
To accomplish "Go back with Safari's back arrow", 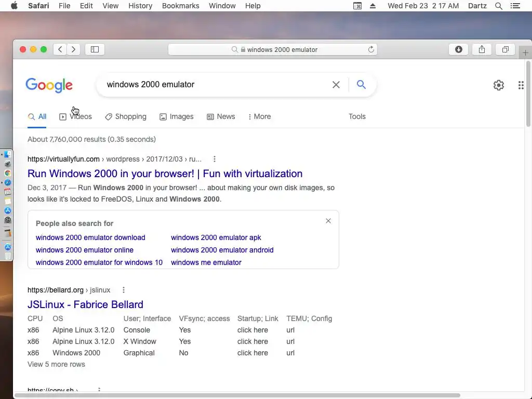I will point(60,49).
